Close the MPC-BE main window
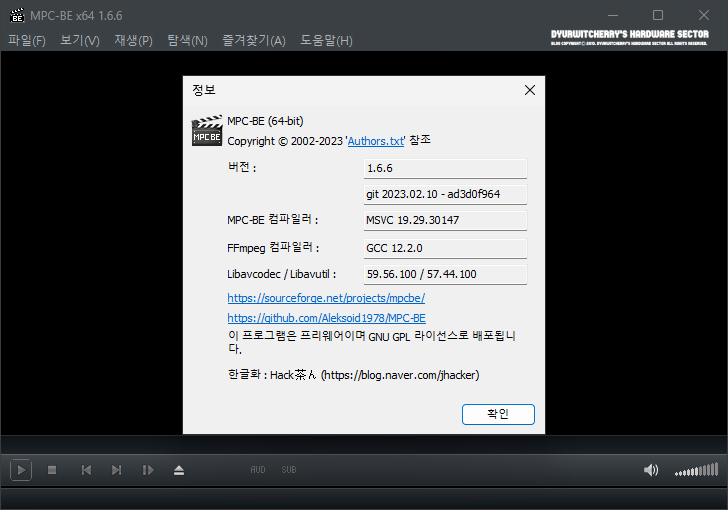The height and width of the screenshot is (510, 728). click(704, 15)
